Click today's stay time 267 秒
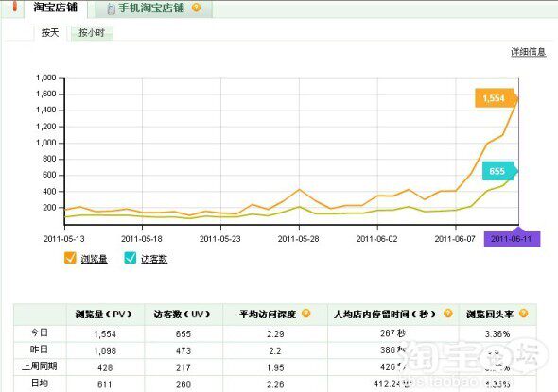Screen dimensions: 558x392 pyautogui.click(x=392, y=333)
